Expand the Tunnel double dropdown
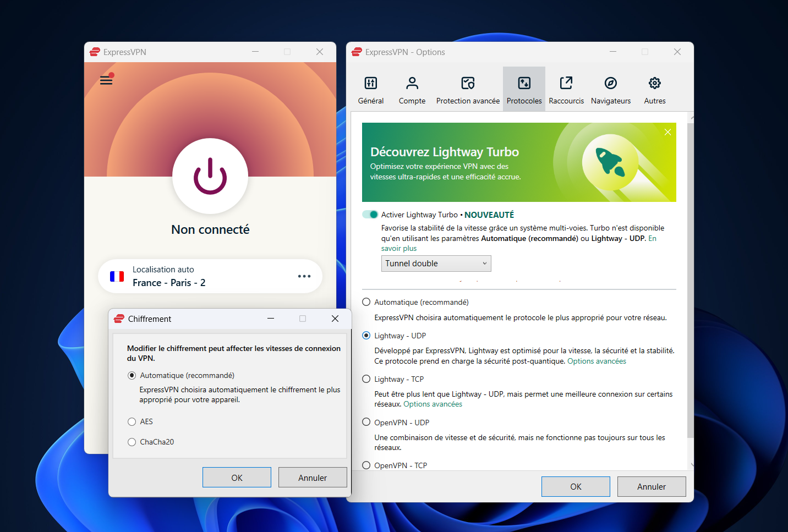The height and width of the screenshot is (532, 788). [x=436, y=264]
